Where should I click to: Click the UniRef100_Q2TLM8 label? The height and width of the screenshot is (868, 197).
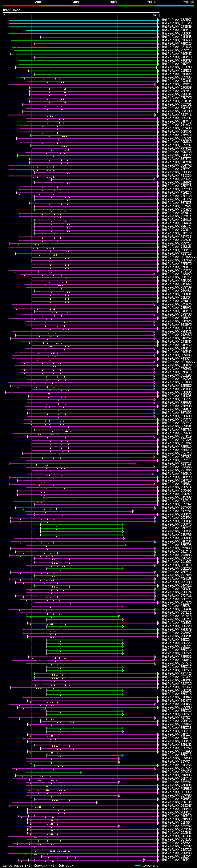tap(177, 67)
